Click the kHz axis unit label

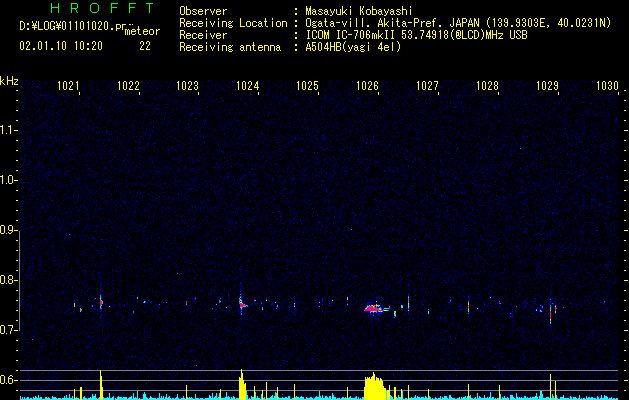(x=9, y=81)
